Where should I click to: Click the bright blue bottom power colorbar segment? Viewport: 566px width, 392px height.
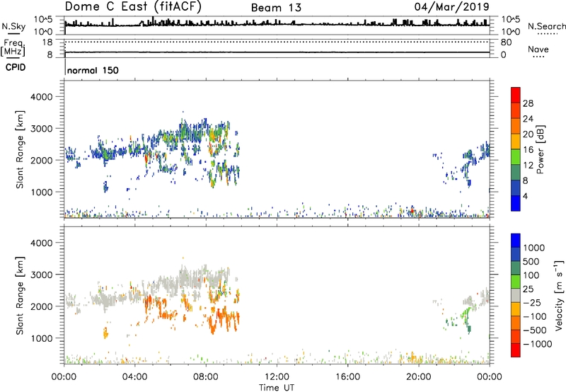pyautogui.click(x=516, y=203)
